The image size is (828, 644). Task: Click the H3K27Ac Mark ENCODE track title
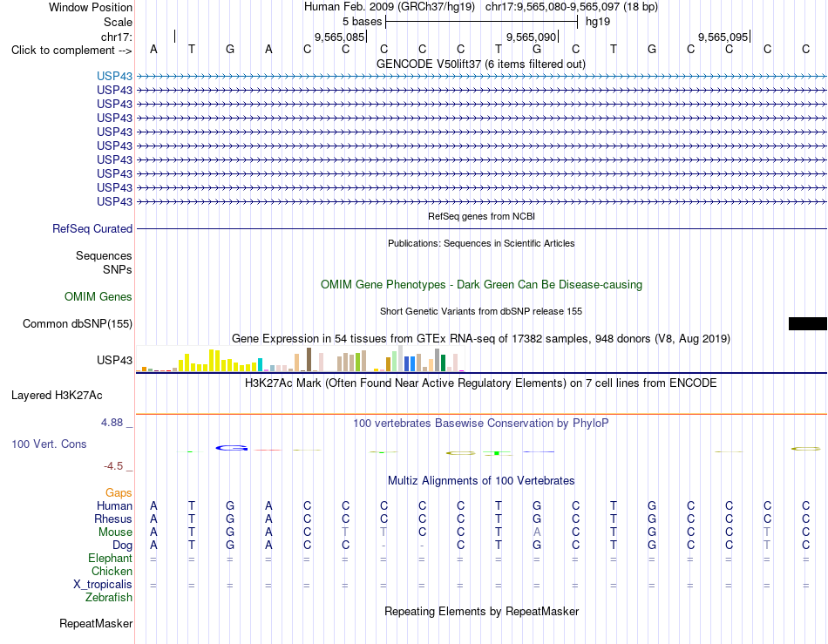(481, 383)
